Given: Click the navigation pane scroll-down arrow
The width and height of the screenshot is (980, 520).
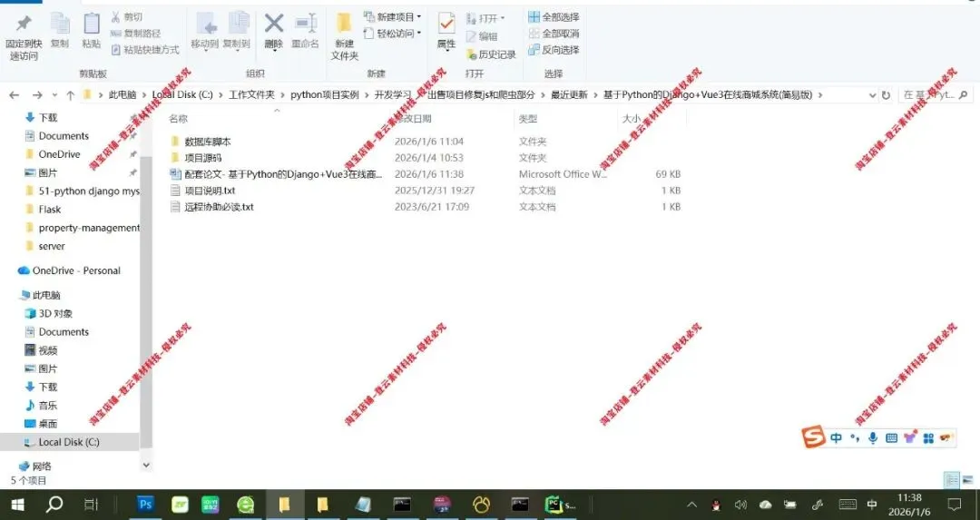Looking at the screenshot, I should pos(146,465).
